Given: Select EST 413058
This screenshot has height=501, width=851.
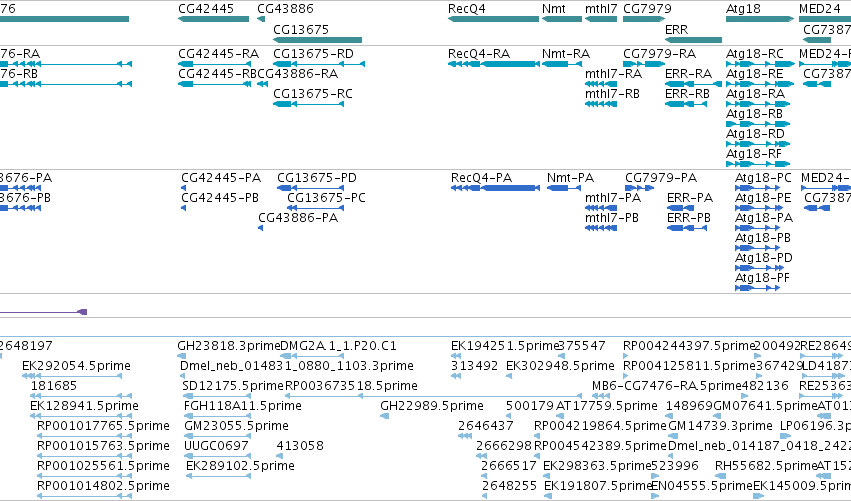Looking at the screenshot, I should click(x=300, y=446).
